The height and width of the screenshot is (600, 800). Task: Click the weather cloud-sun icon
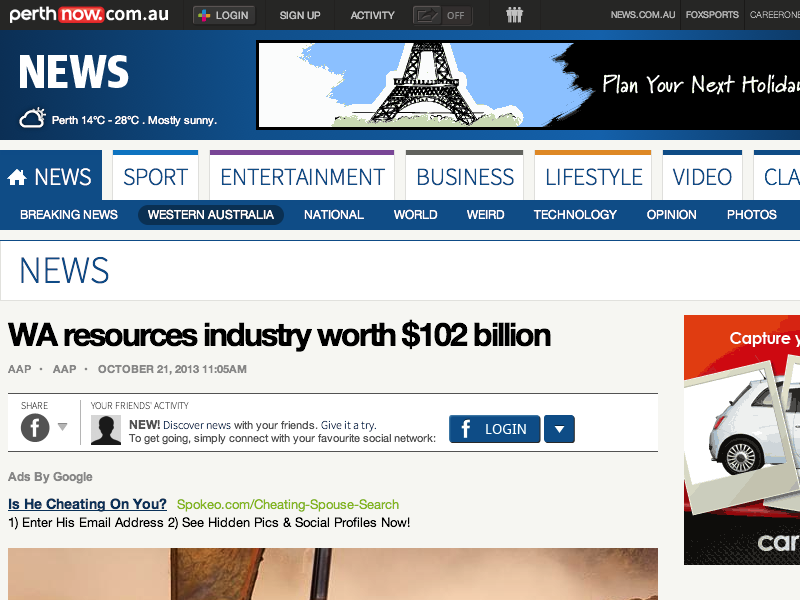tap(32, 118)
